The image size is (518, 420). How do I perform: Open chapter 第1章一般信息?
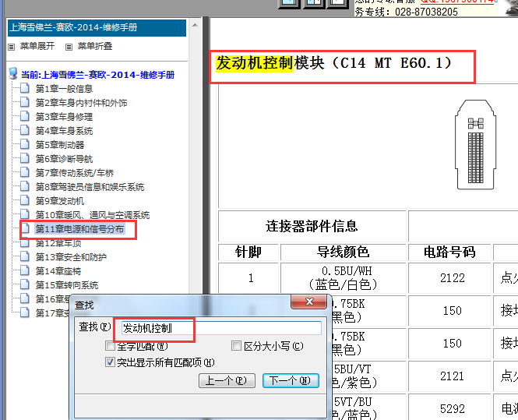point(64,89)
